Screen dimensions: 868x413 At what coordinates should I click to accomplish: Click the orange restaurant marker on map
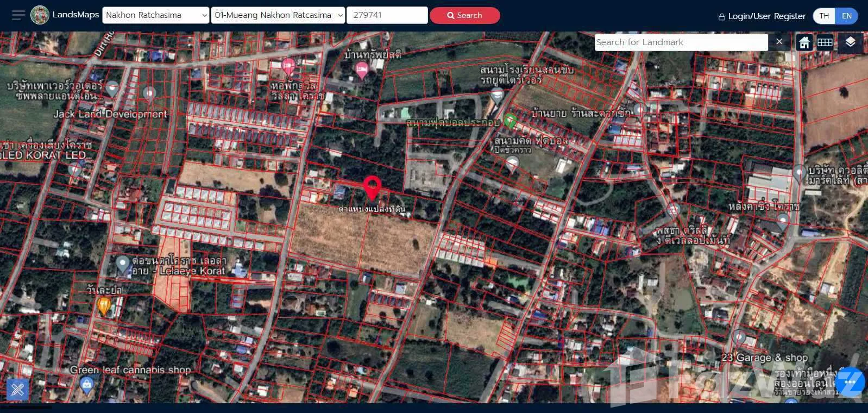tap(104, 305)
